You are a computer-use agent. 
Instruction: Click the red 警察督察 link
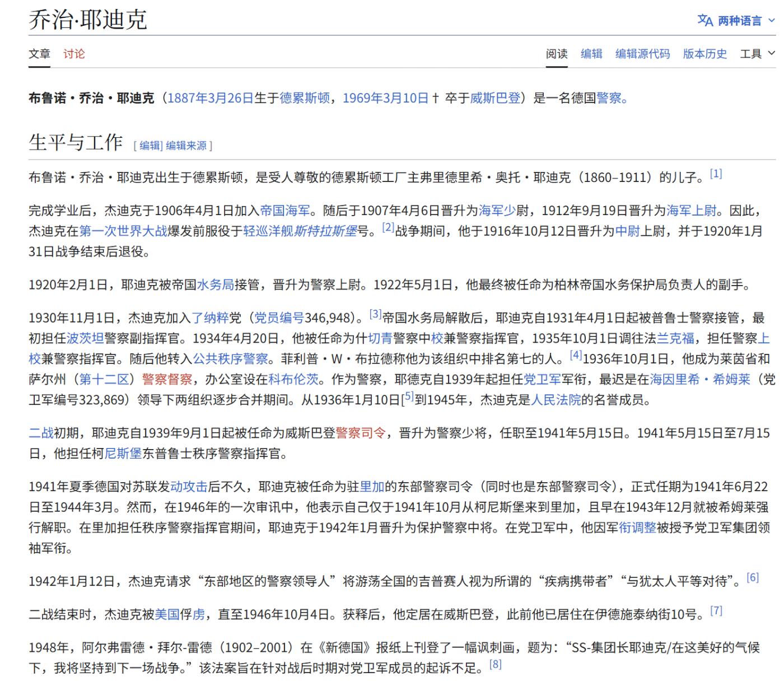point(167,379)
